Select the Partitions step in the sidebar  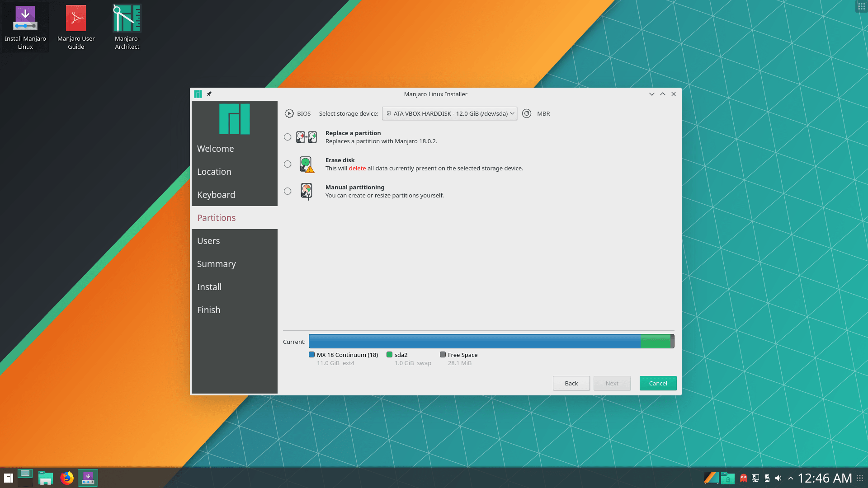pos(234,218)
